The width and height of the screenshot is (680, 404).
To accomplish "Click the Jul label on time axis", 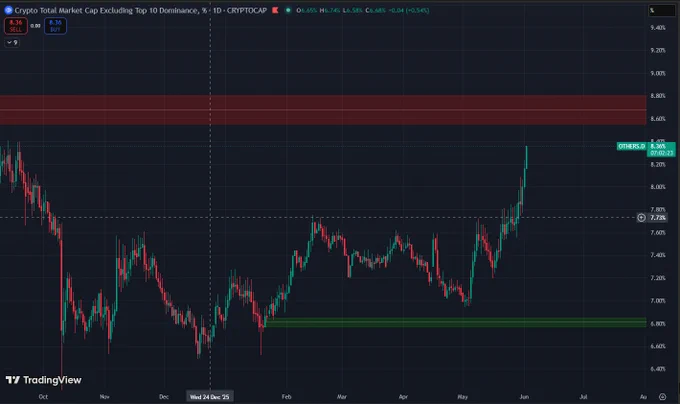I will tap(583, 397).
